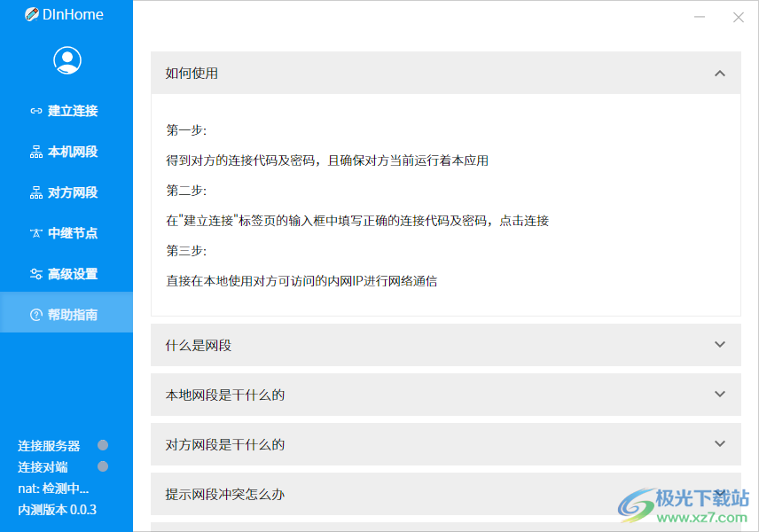This screenshot has width=759, height=532.
Task: Open the 建立连接 tab
Action: (67, 110)
